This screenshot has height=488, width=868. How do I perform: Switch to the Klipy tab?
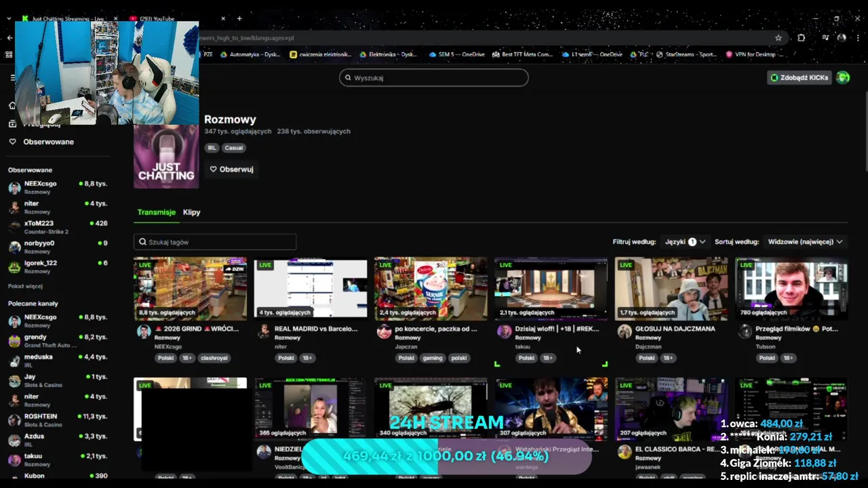[x=191, y=212]
